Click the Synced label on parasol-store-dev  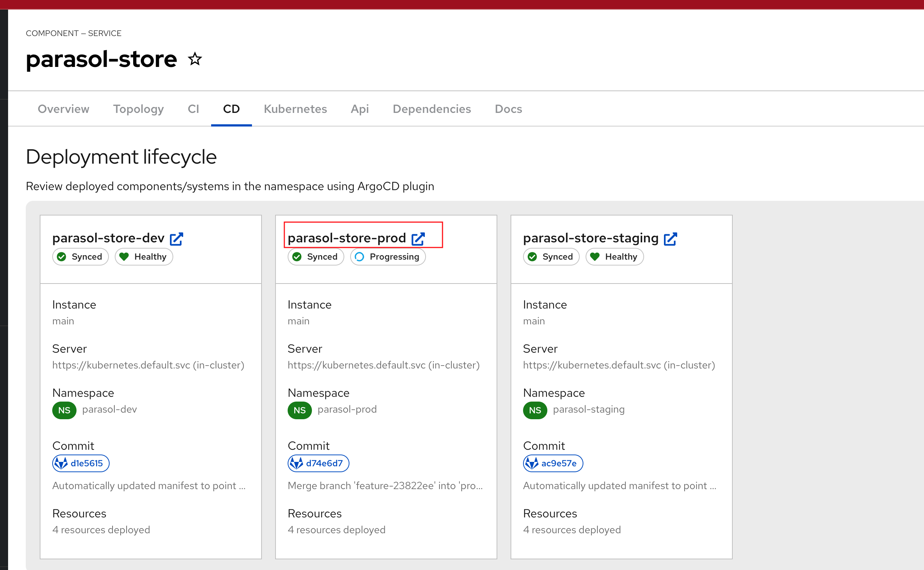[87, 257]
